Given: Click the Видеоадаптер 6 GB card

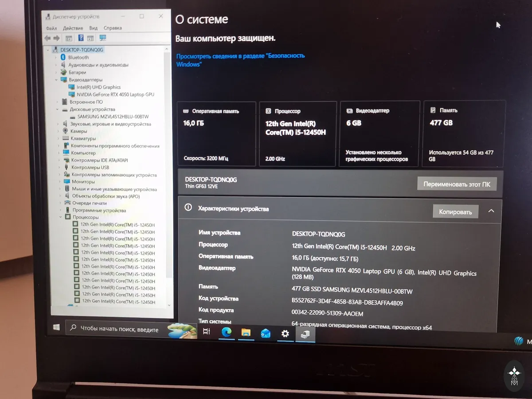Looking at the screenshot, I should [x=379, y=134].
